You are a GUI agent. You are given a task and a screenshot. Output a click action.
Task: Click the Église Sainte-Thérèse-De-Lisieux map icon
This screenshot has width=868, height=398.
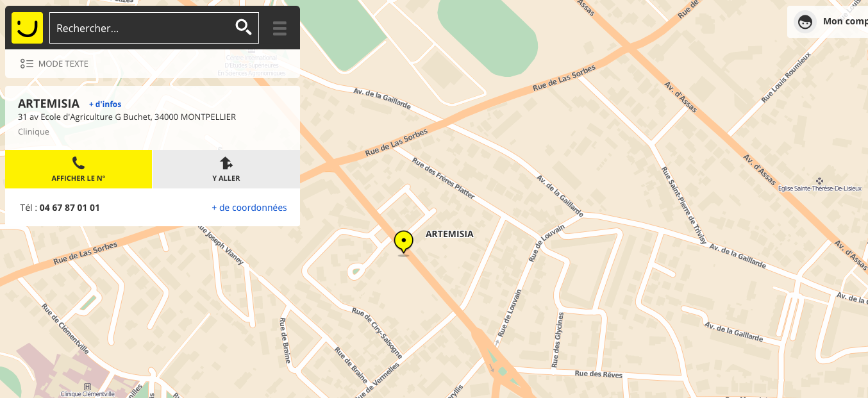(x=819, y=181)
